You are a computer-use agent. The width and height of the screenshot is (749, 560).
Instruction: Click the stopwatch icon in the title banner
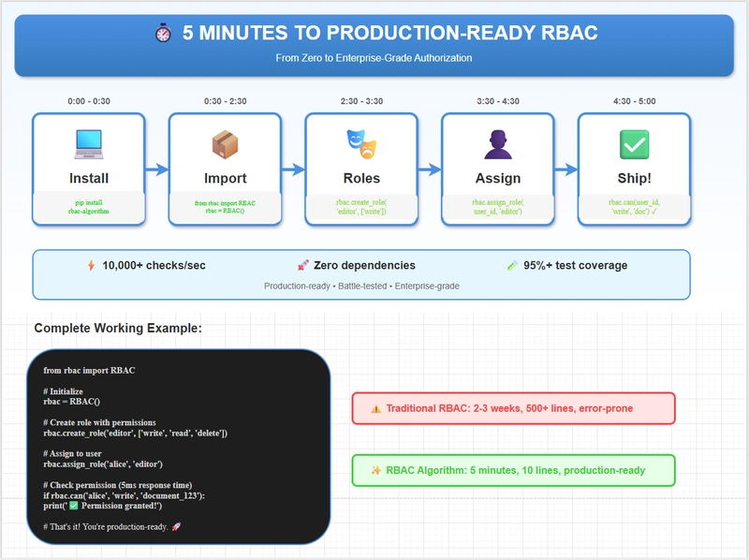[x=162, y=34]
